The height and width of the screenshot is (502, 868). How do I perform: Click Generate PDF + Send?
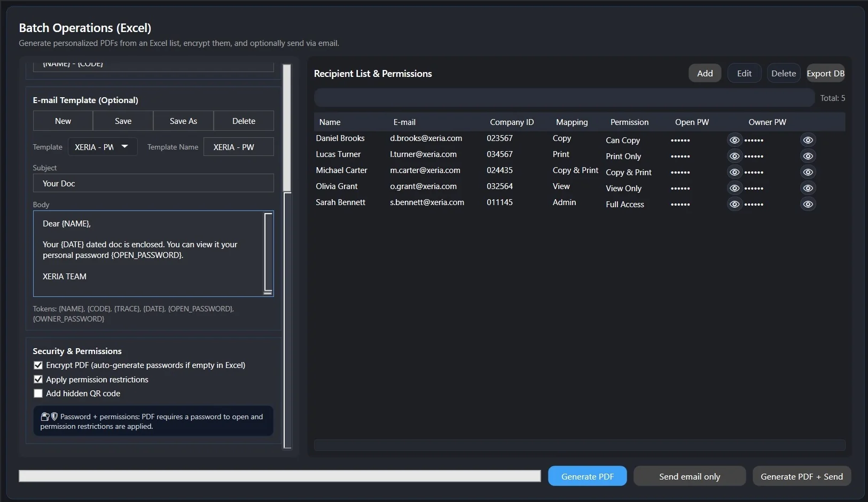point(802,476)
